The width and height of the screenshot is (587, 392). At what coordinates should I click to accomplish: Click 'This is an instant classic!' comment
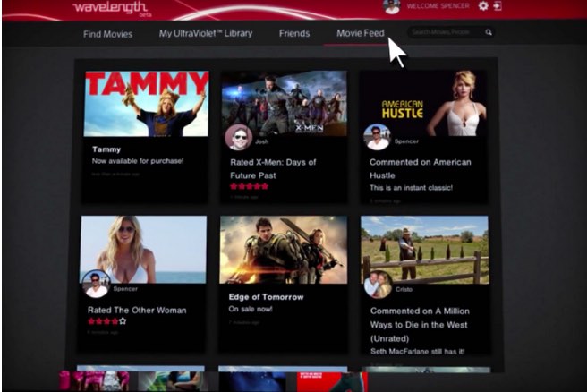point(411,188)
